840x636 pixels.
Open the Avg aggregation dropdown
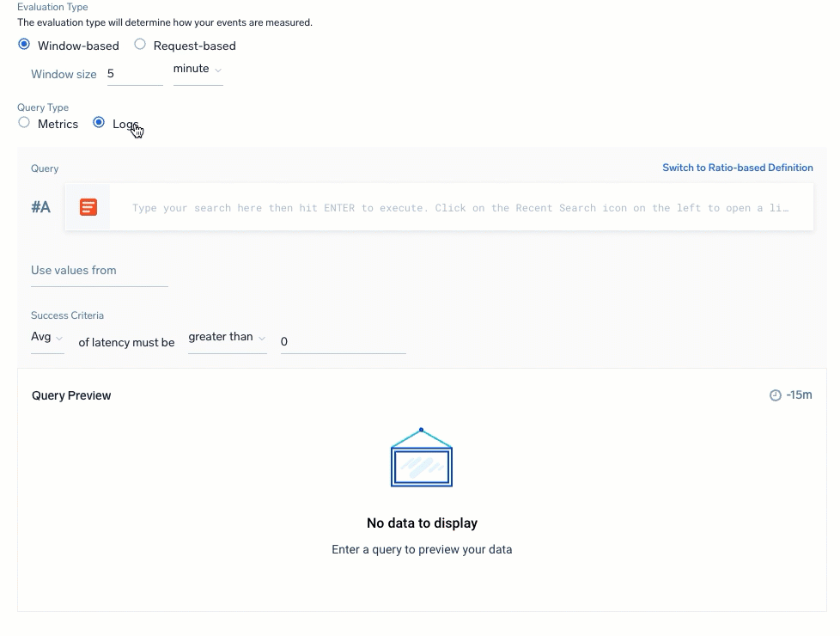click(46, 337)
